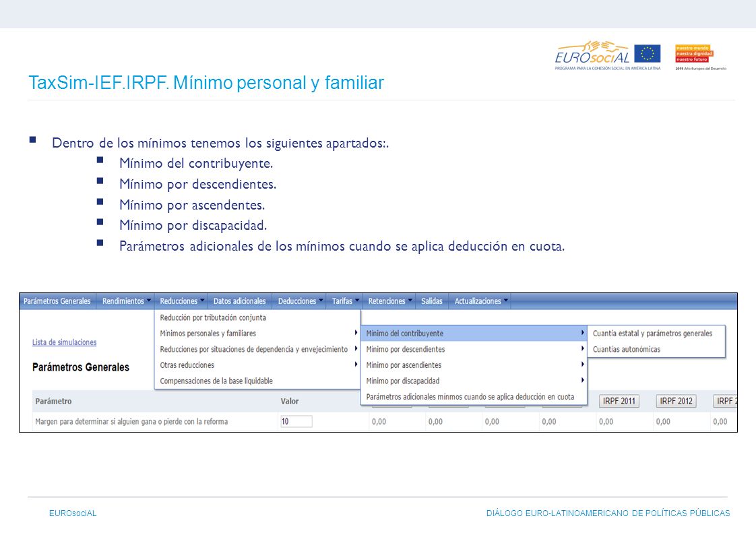Choose Reducción por tributación conjunta
The width and height of the screenshot is (756, 535).
click(257, 317)
